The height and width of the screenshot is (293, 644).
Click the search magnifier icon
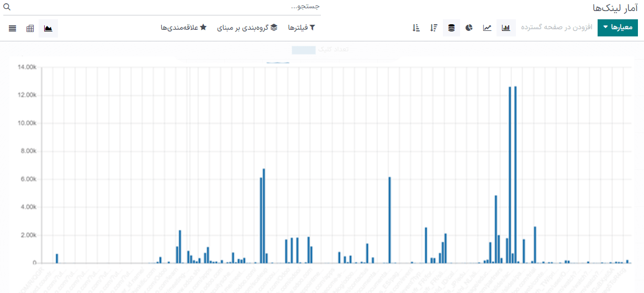coord(7,7)
